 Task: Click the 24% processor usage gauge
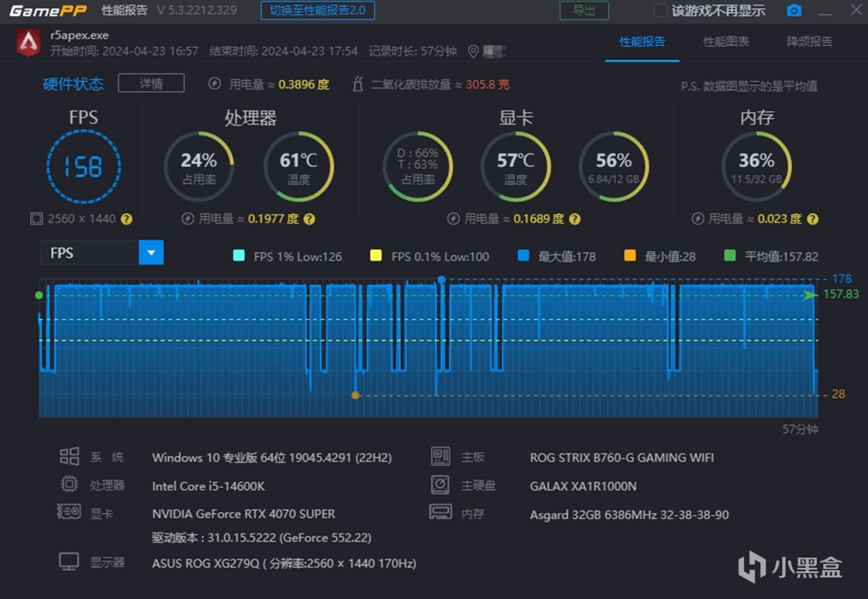click(199, 166)
